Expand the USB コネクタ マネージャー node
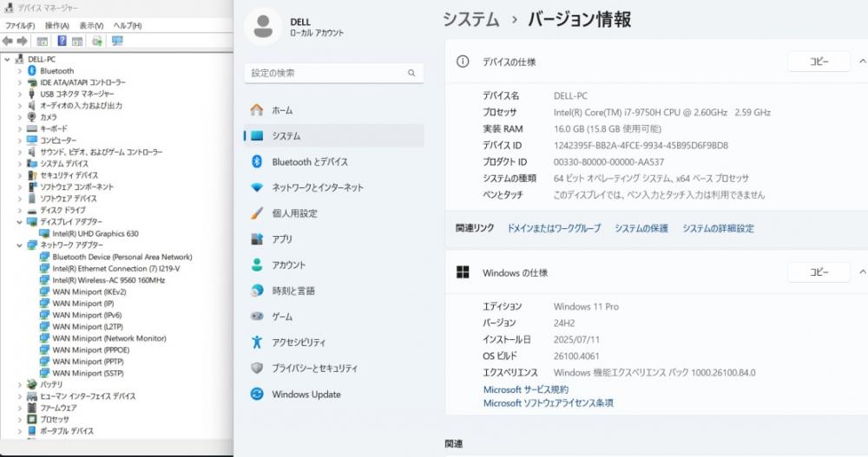 [19, 94]
